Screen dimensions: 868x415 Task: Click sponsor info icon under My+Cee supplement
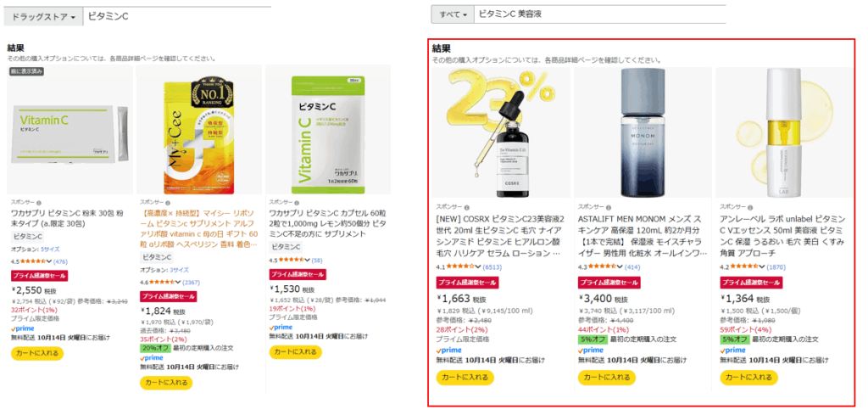(x=168, y=203)
